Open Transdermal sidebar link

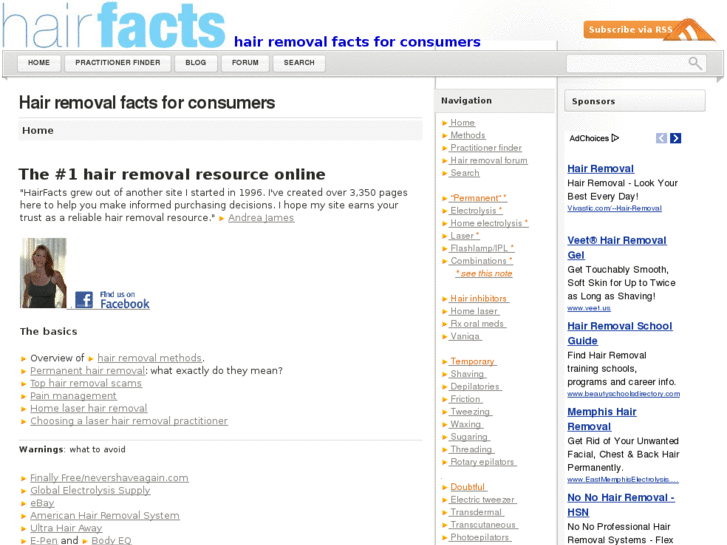476,511
